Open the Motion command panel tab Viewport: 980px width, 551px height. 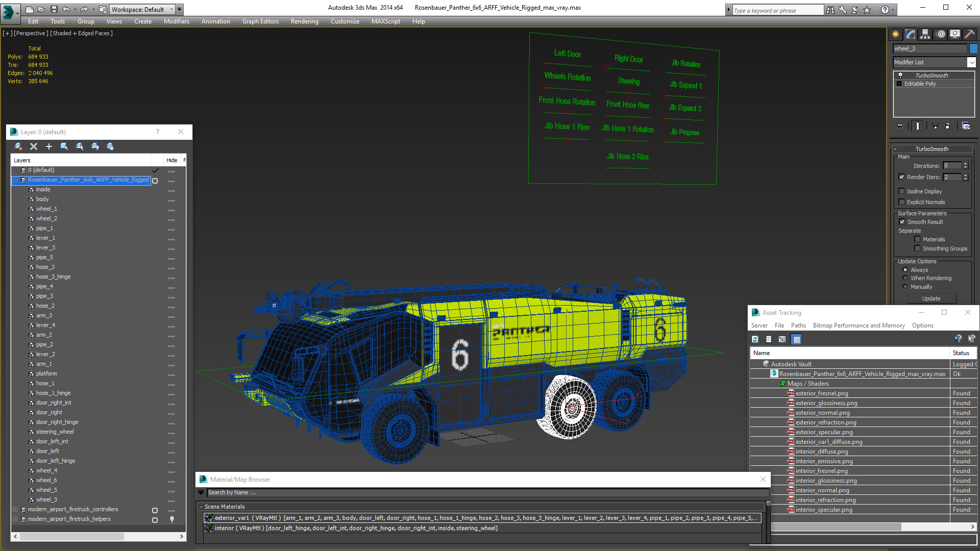[x=941, y=34]
